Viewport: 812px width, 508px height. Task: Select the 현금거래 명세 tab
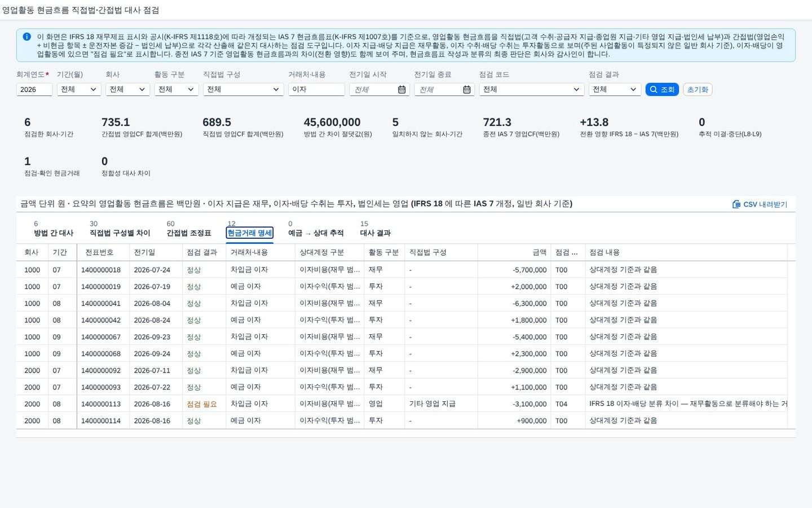pos(250,233)
